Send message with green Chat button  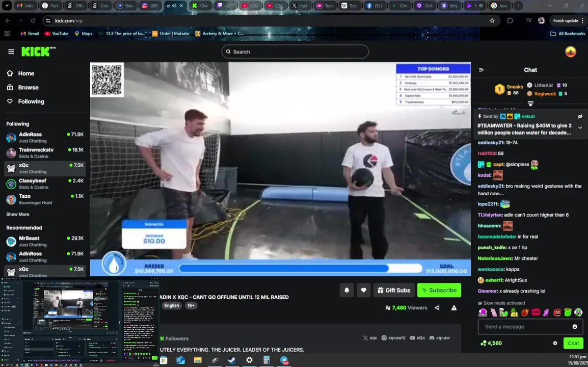573,343
